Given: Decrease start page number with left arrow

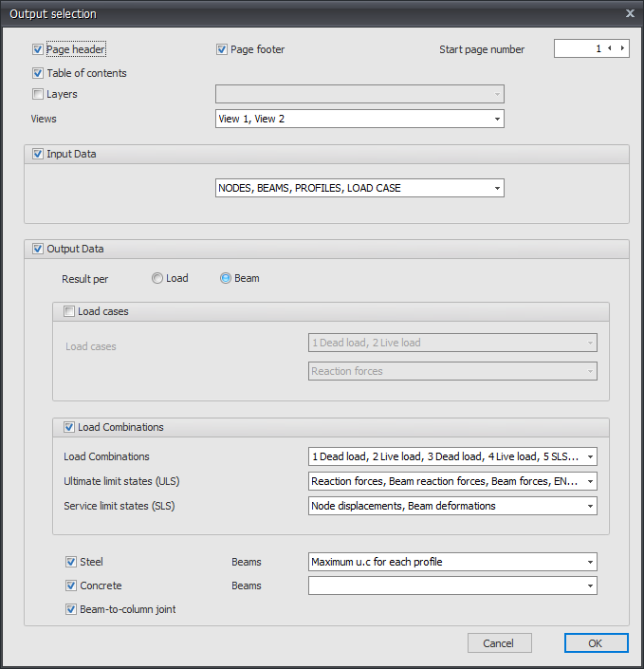Looking at the screenshot, I should 610,48.
